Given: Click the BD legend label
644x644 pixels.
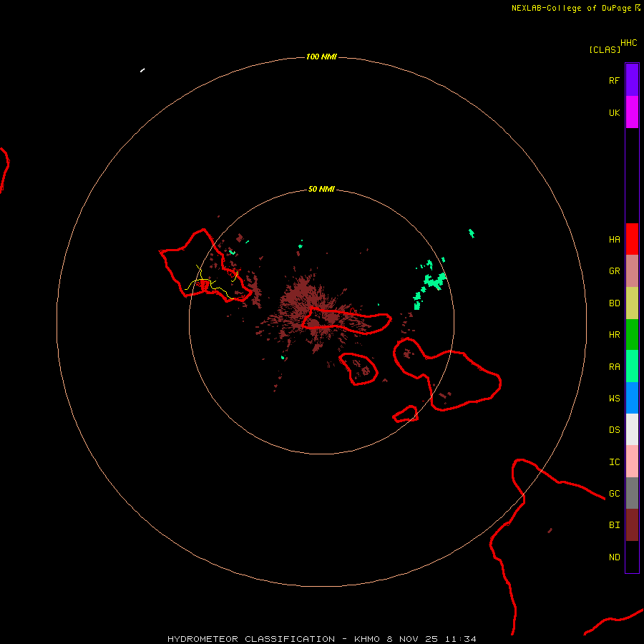Looking at the screenshot, I should [x=614, y=303].
